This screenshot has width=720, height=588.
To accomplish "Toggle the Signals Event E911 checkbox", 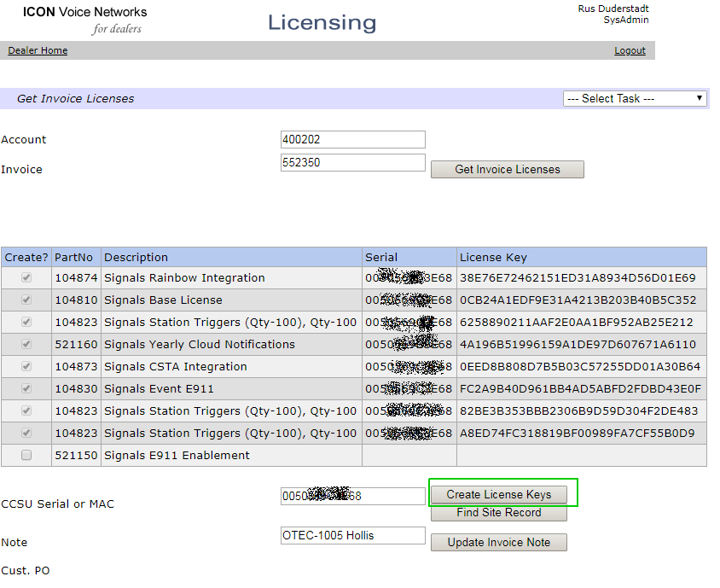I will 26,389.
